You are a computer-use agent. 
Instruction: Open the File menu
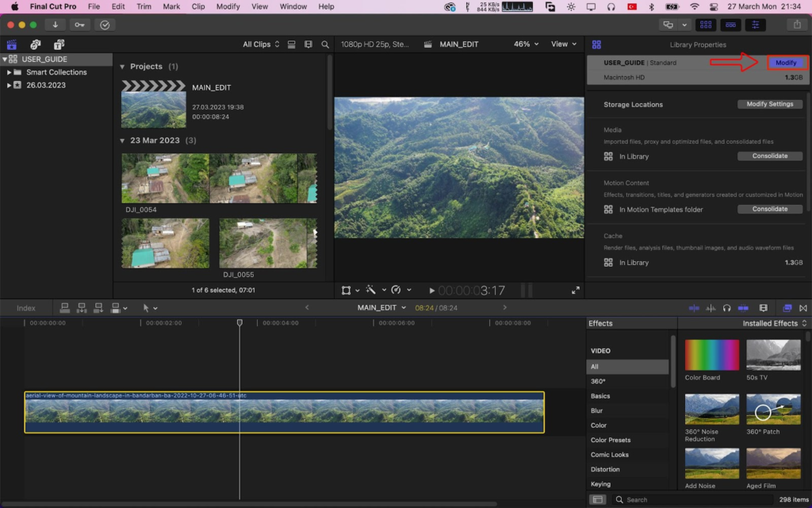pos(94,6)
